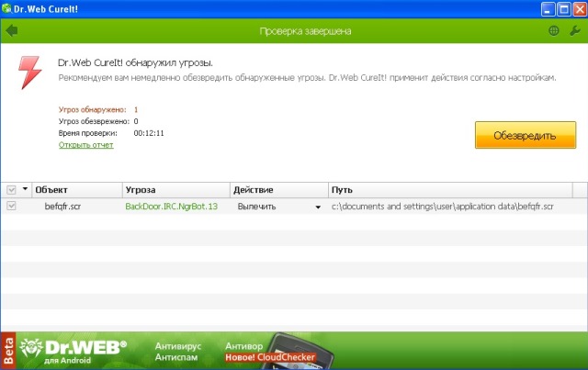Minimize the Dr.Web CureIt! window
Viewport: 588px width, 370px height.
click(548, 9)
